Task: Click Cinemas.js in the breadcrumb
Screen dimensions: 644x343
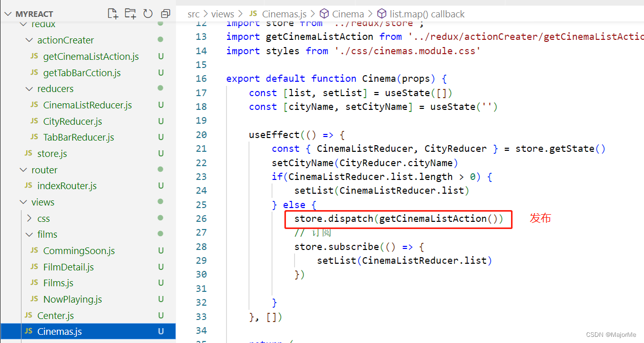Action: (285, 14)
